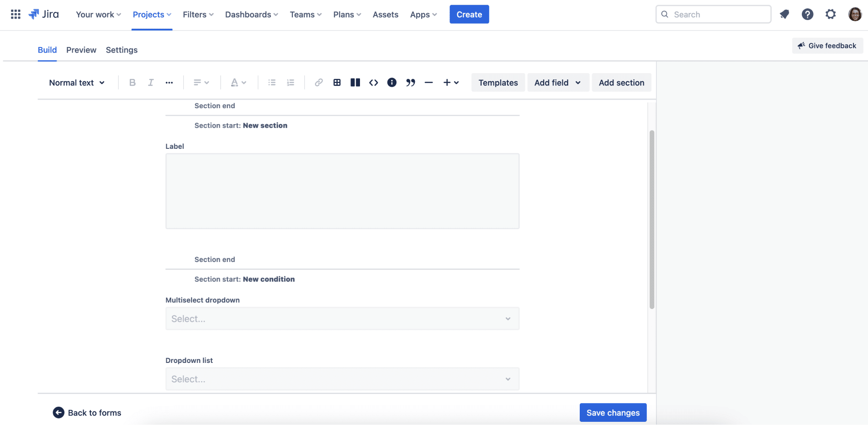Click the 'Label' field label

[175, 146]
